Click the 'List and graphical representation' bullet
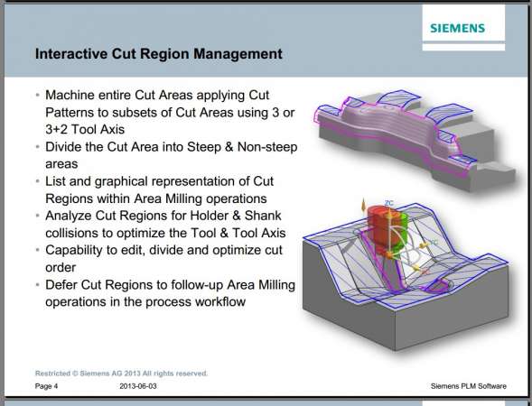 click(x=160, y=189)
